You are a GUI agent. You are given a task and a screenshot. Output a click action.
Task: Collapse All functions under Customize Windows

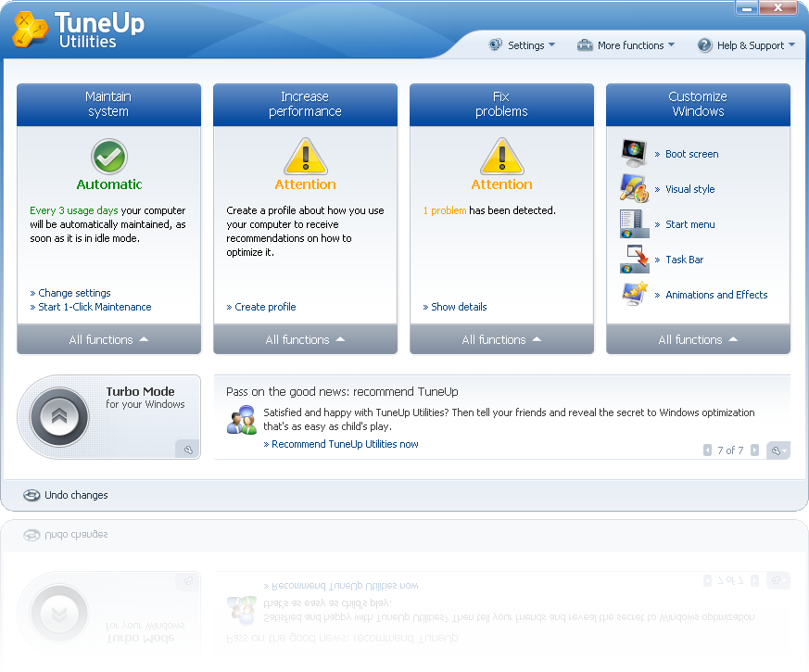(698, 339)
